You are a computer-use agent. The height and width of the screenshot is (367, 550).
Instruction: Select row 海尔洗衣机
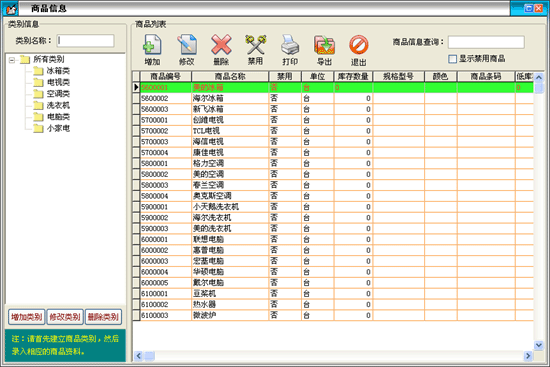click(x=333, y=218)
